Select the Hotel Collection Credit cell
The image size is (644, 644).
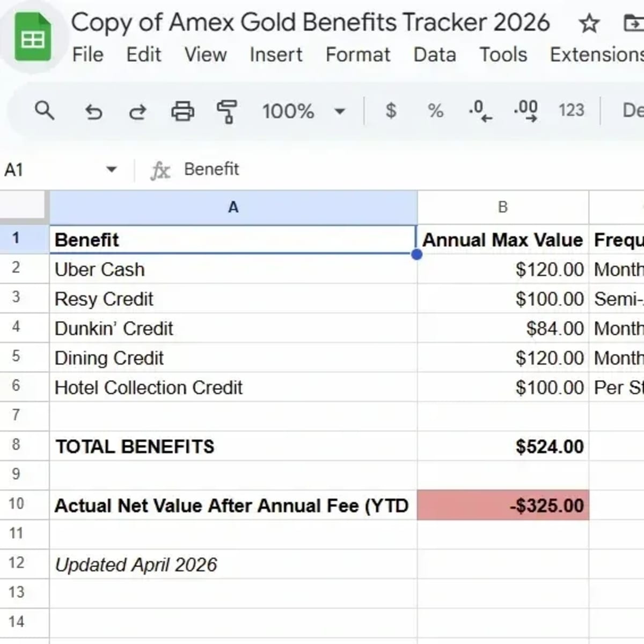pos(233,387)
